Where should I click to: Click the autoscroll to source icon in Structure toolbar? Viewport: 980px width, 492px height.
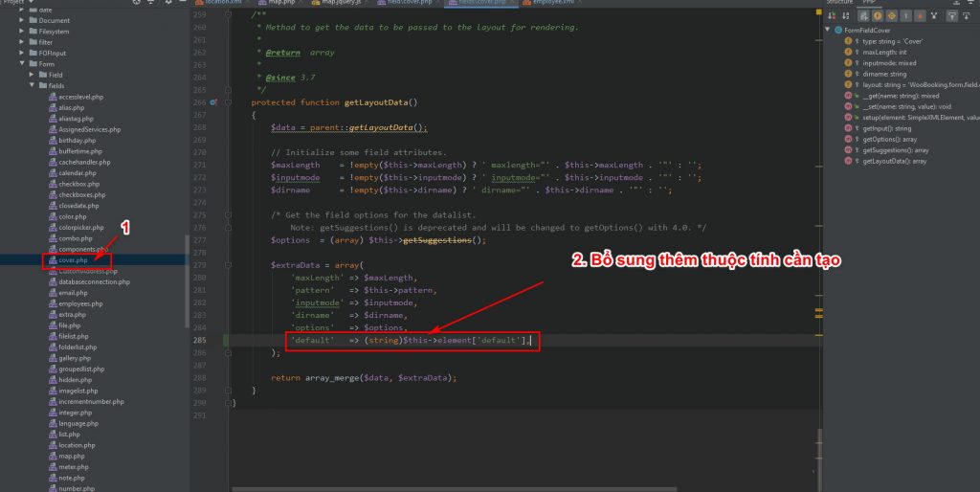pyautogui.click(x=951, y=16)
